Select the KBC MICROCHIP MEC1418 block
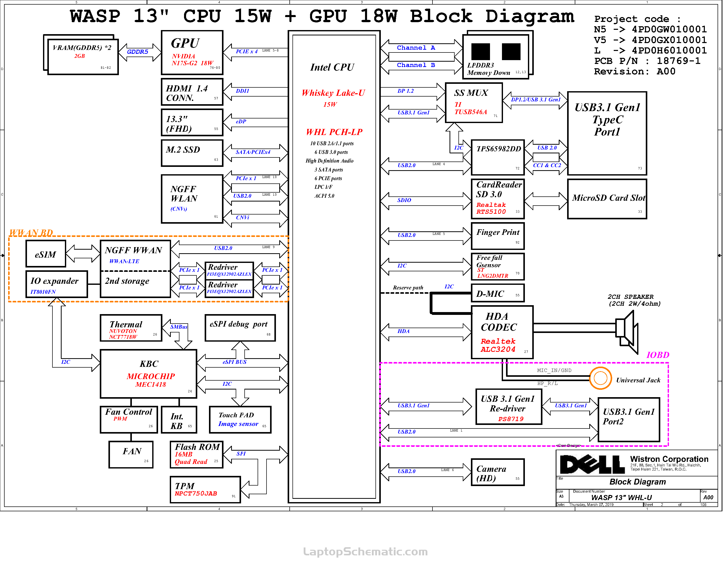The height and width of the screenshot is (563, 728). click(149, 374)
